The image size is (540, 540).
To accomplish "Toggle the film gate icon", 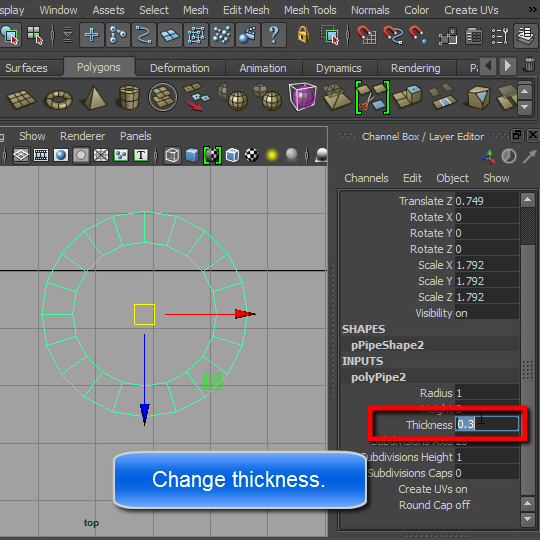I will pyautogui.click(x=41, y=155).
